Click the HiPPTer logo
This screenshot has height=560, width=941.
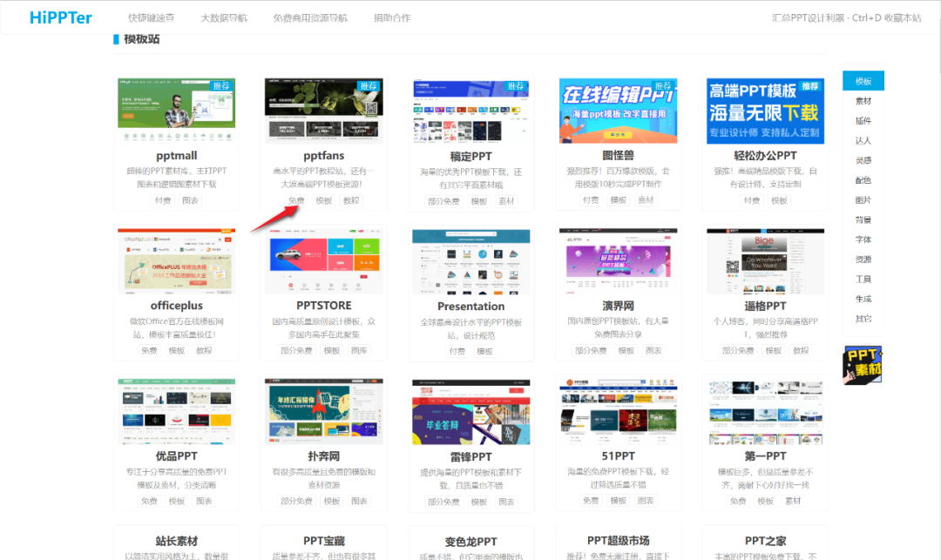pyautogui.click(x=59, y=17)
